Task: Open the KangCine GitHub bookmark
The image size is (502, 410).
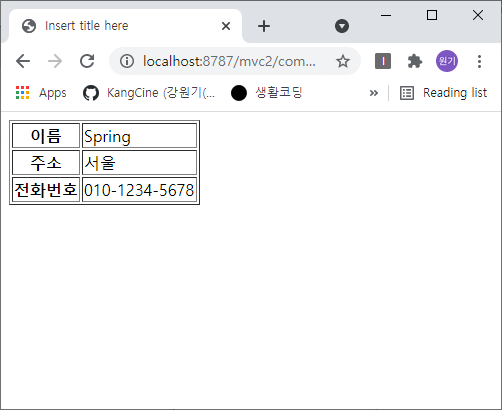Action: 149,93
